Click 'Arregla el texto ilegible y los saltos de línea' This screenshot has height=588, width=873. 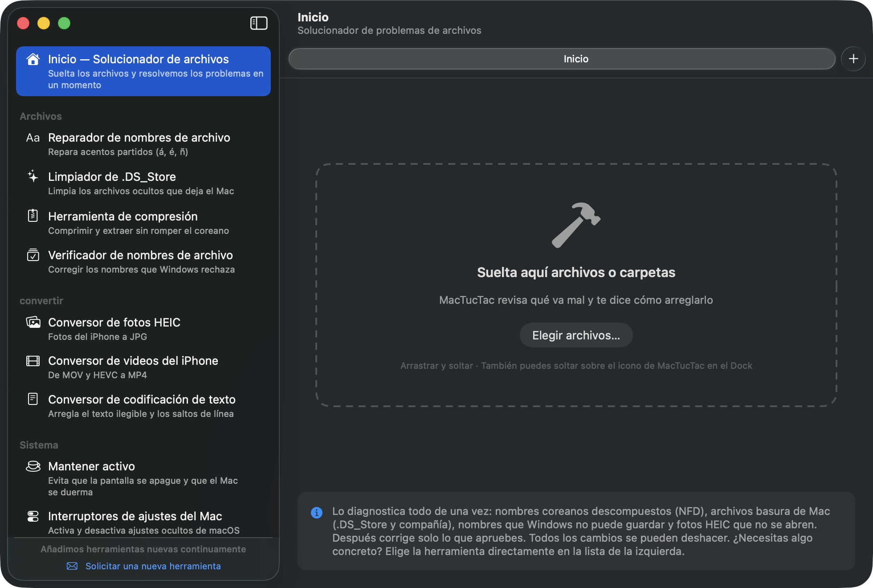(x=141, y=414)
